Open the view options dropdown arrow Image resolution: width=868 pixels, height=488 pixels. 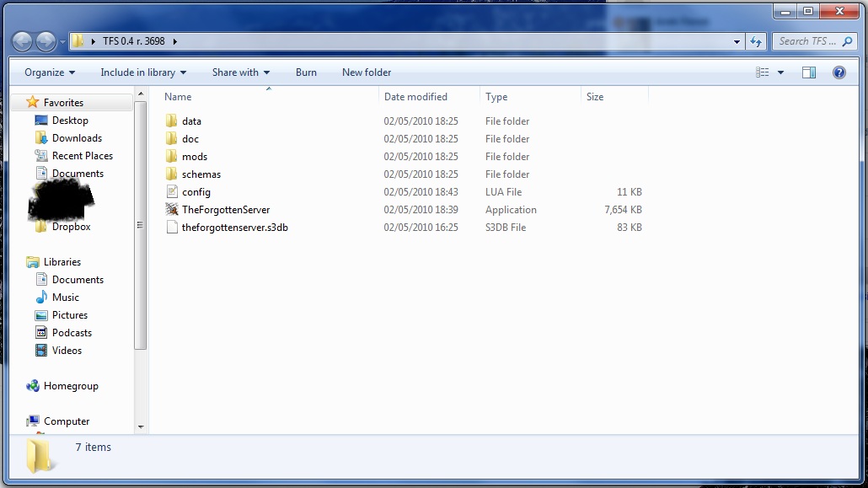[x=780, y=72]
